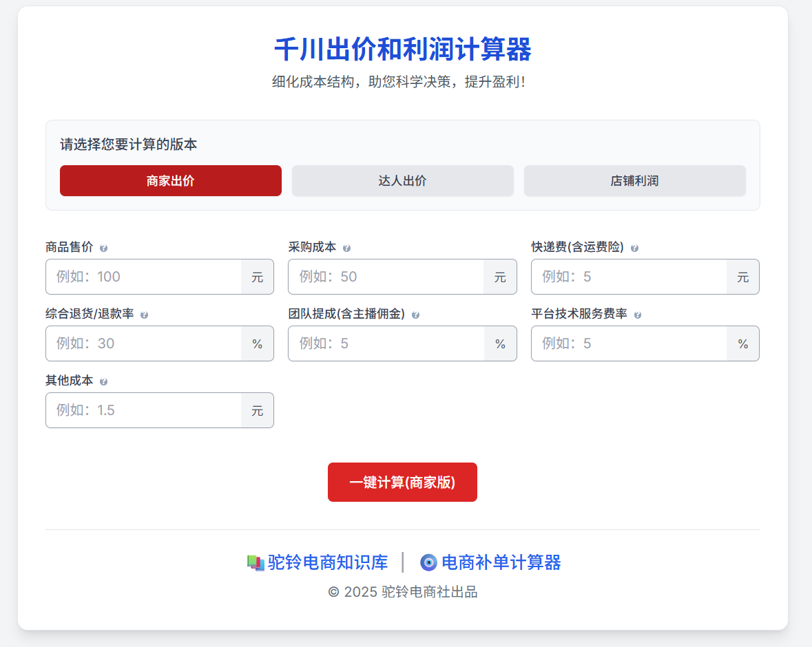The width and height of the screenshot is (812, 647).
Task: Focus the 快递费 input field
Action: click(629, 277)
